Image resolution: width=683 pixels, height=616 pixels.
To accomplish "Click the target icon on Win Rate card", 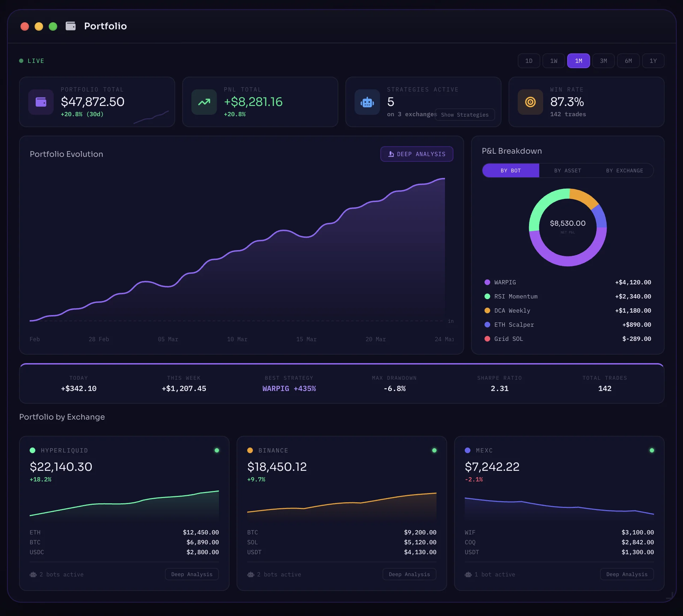I will click(530, 102).
